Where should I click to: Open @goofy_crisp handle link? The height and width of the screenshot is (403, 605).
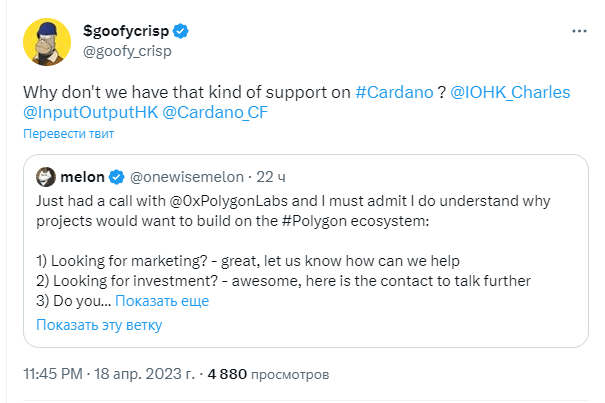click(127, 51)
